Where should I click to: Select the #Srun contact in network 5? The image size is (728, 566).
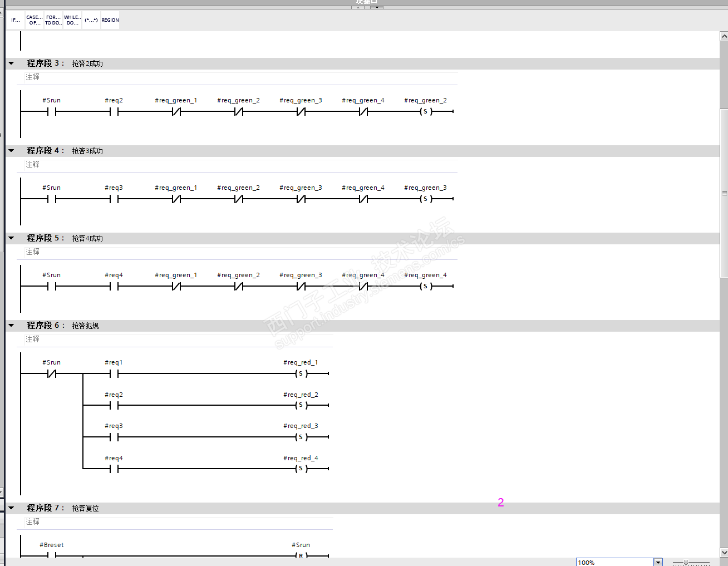pyautogui.click(x=52, y=287)
